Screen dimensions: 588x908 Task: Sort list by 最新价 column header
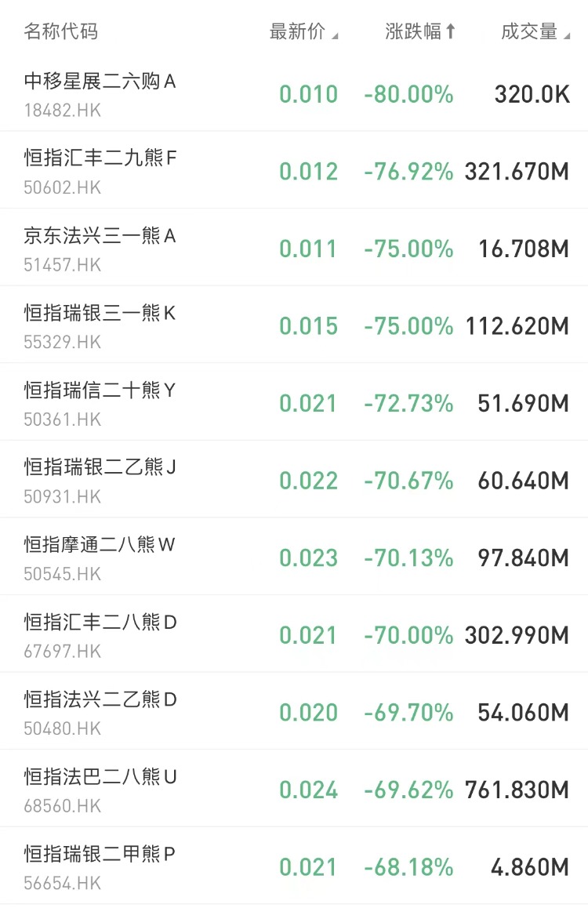pyautogui.click(x=303, y=31)
